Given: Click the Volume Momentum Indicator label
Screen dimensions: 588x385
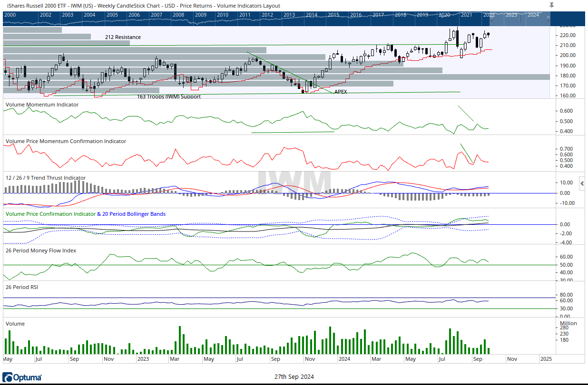Looking at the screenshot, I should click(42, 104).
